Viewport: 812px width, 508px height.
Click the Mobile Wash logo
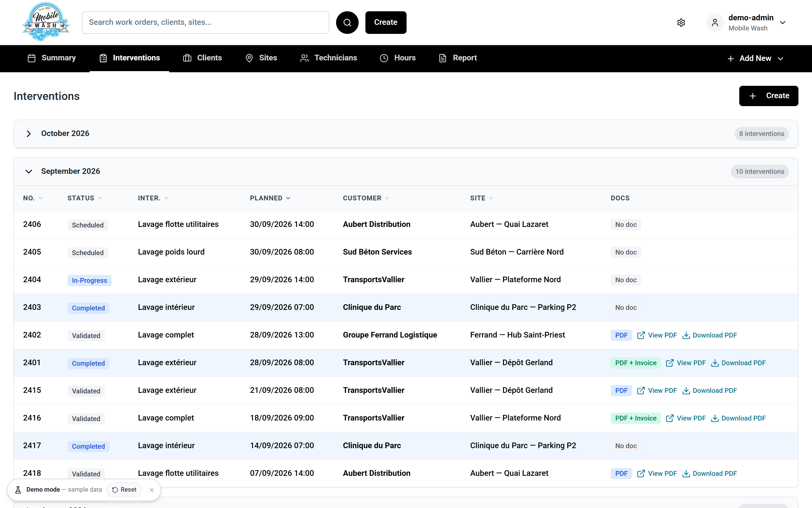pyautogui.click(x=46, y=22)
